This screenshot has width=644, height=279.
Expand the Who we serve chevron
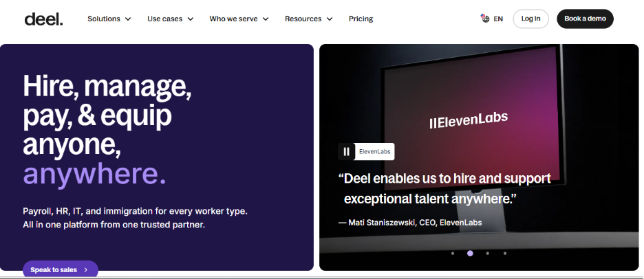pyautogui.click(x=266, y=19)
